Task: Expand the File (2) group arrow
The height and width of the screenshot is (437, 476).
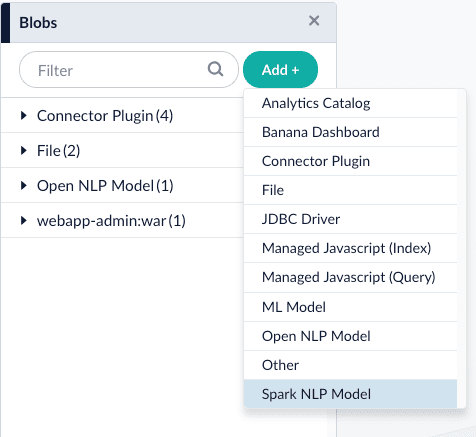Action: tap(24, 151)
